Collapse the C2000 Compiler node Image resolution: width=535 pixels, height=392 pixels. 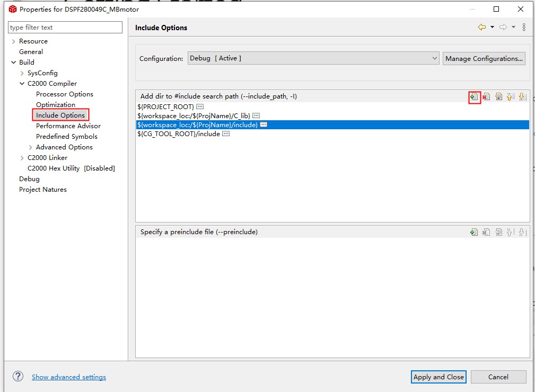click(x=22, y=84)
